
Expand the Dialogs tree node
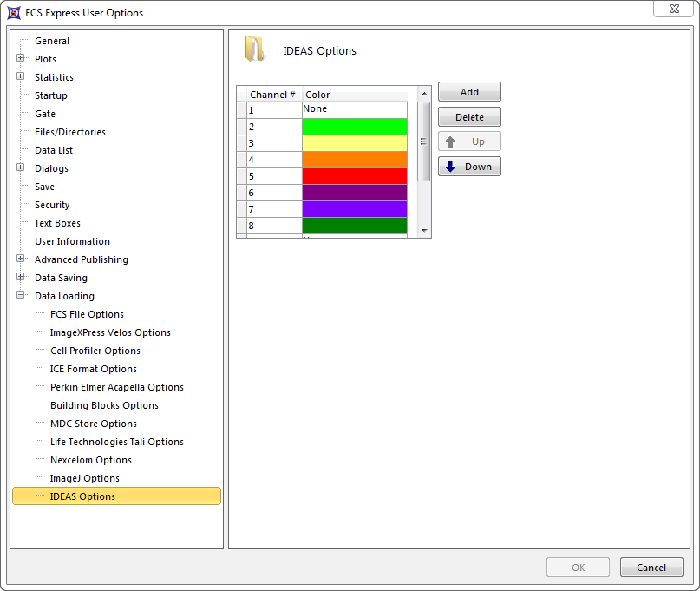click(21, 167)
